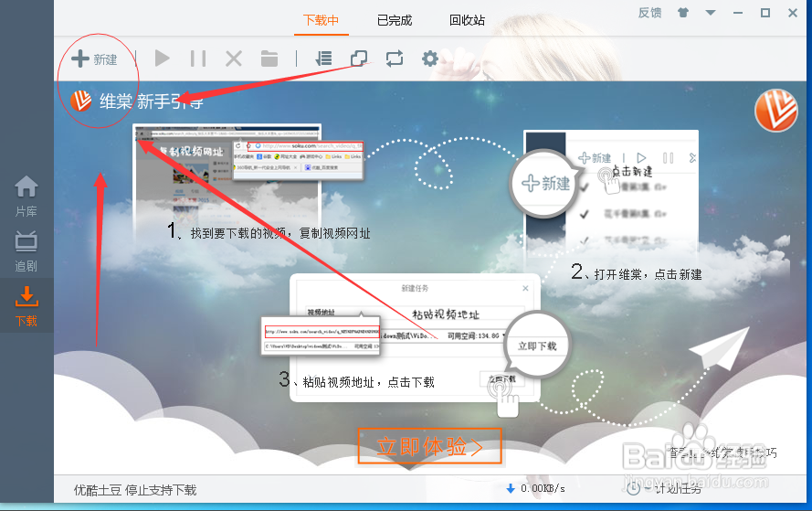The height and width of the screenshot is (511, 812).
Task: Open settings gear icon in toolbar
Action: point(430,59)
